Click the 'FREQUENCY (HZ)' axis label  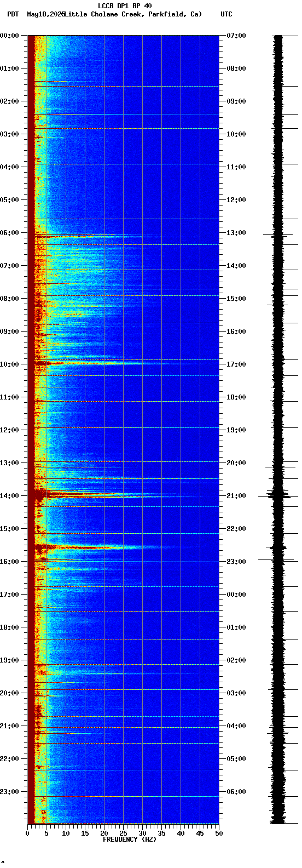tap(130, 840)
